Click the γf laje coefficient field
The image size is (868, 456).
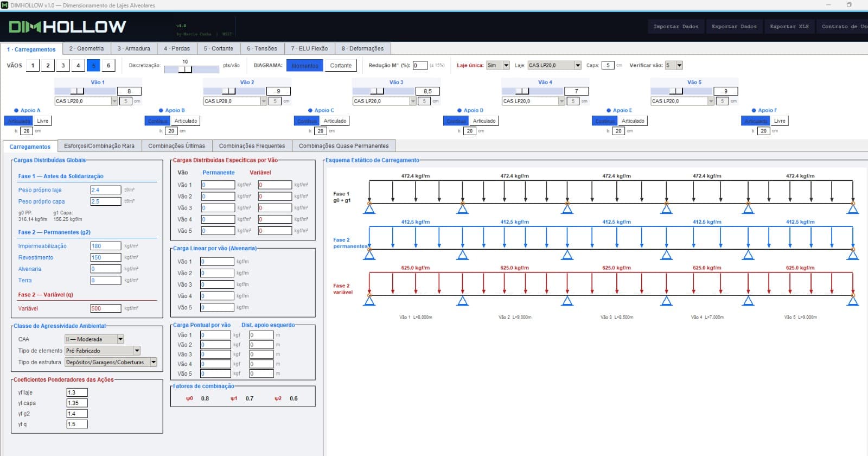point(77,392)
